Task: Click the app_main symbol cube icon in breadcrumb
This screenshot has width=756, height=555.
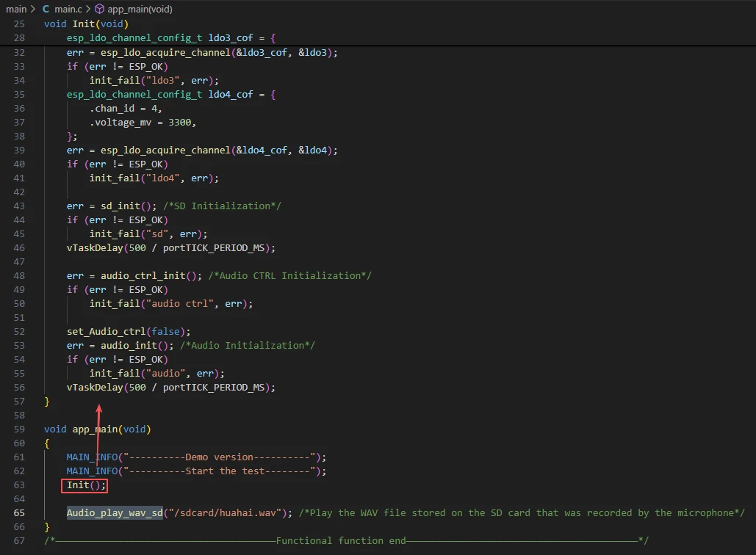Action: coord(99,10)
